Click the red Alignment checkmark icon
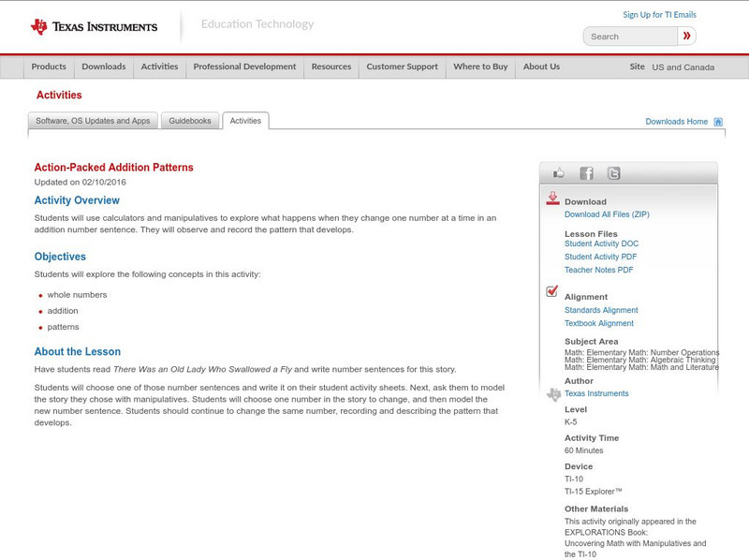749x560 pixels. pos(551,292)
